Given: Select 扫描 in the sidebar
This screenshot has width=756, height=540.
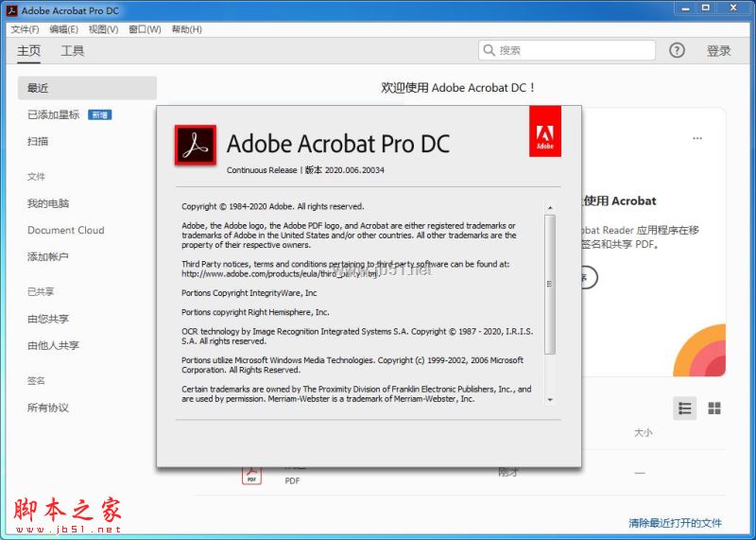Looking at the screenshot, I should click(x=38, y=142).
